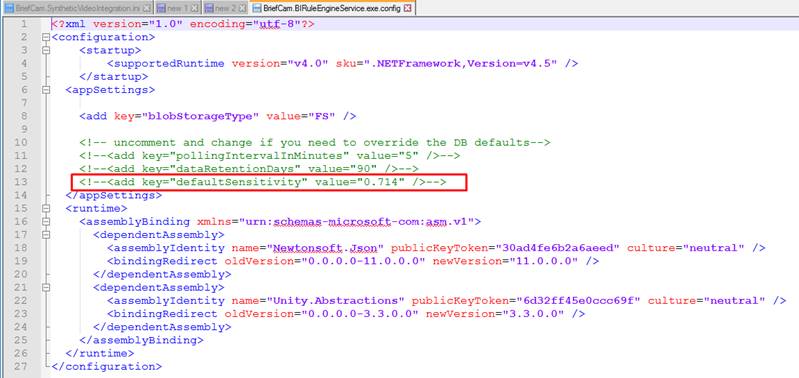The height and width of the screenshot is (378, 799).
Task: Click the "FS" value on line 8
Action: [x=321, y=116]
